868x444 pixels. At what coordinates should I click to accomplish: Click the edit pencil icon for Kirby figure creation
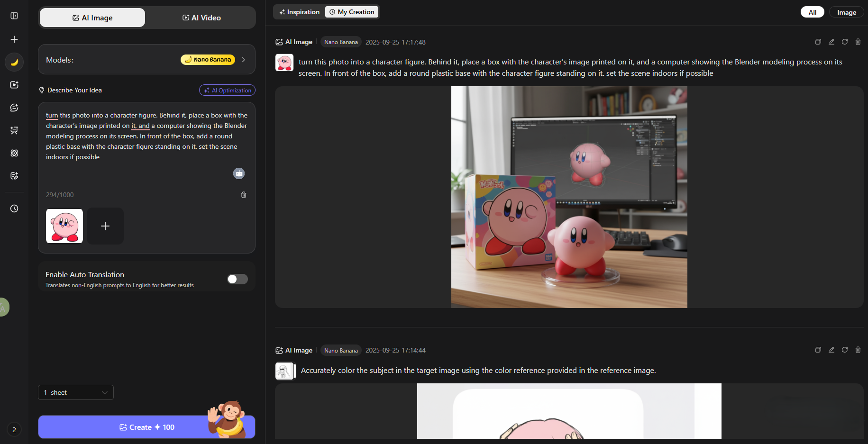click(831, 42)
